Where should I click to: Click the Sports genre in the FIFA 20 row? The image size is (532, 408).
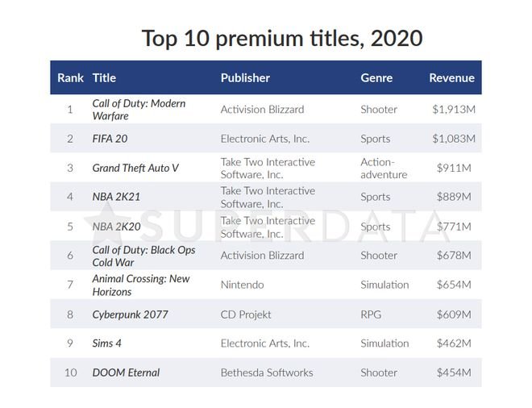tap(376, 139)
